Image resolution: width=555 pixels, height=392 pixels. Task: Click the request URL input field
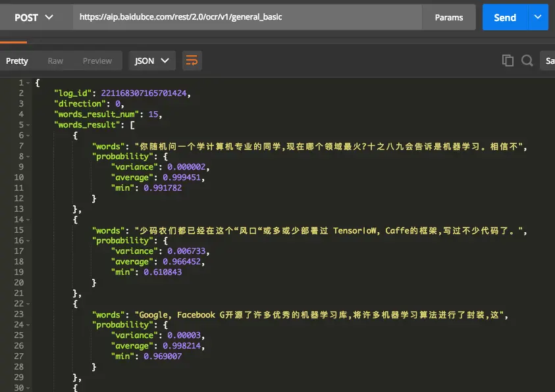pyautogui.click(x=247, y=17)
